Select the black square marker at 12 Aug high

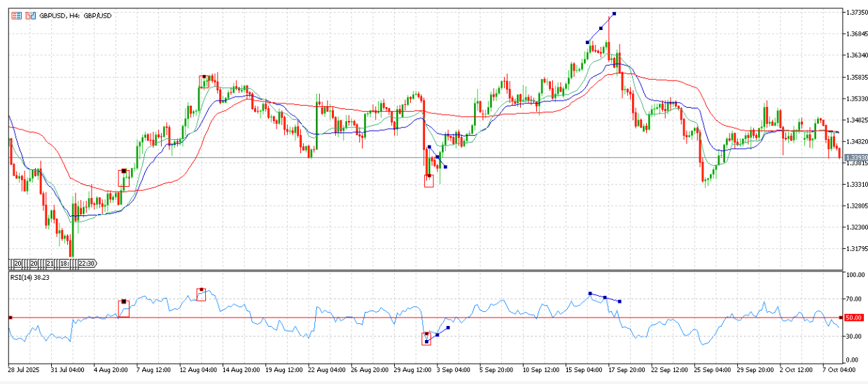click(204, 76)
